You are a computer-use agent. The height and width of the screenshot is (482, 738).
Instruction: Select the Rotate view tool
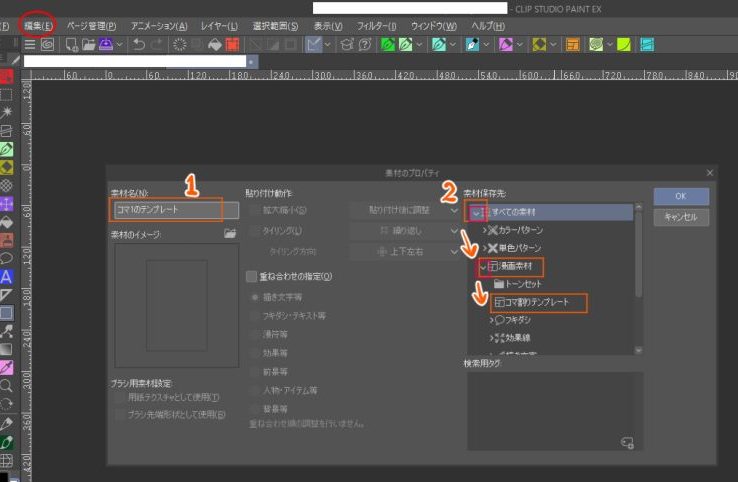(x=6, y=404)
